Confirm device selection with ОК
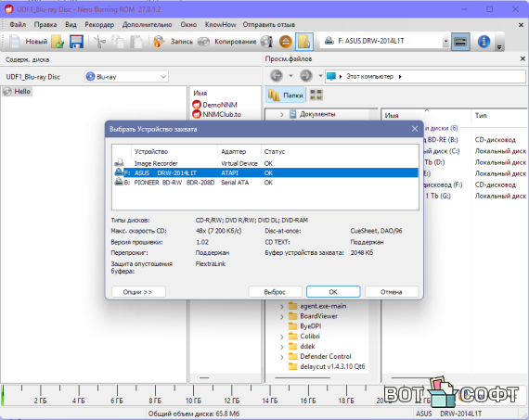 (333, 292)
